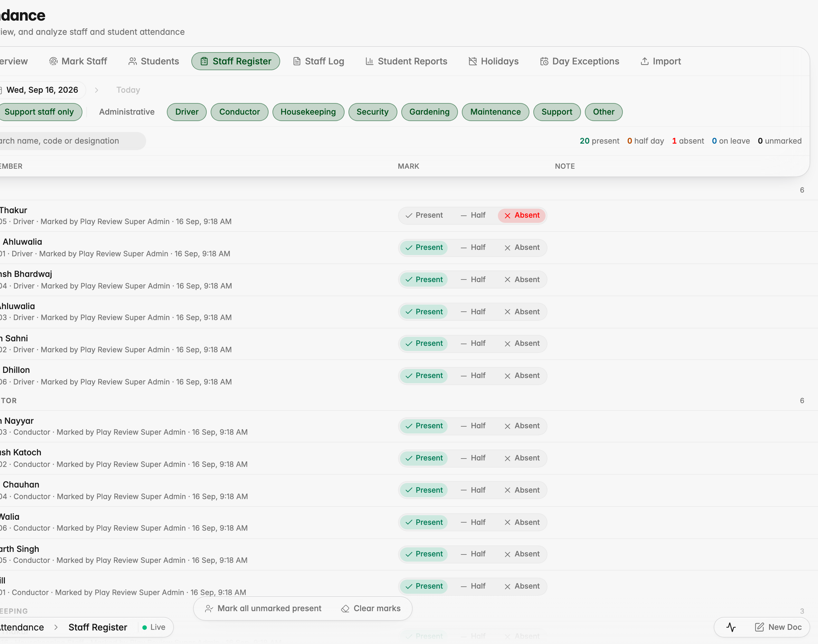Screen dimensions: 818x644
Task: Click the '1 absent' summary count
Action: 688,141
